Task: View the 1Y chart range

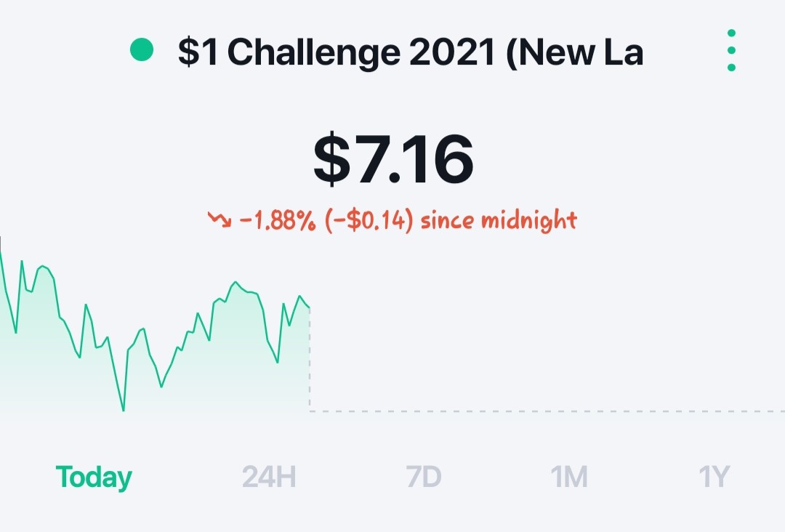Action: [x=714, y=477]
